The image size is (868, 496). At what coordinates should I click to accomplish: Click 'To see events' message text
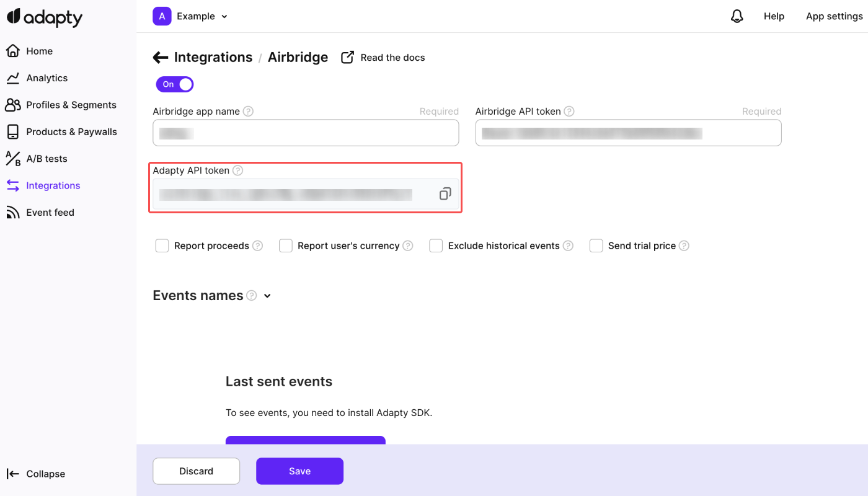(x=329, y=413)
